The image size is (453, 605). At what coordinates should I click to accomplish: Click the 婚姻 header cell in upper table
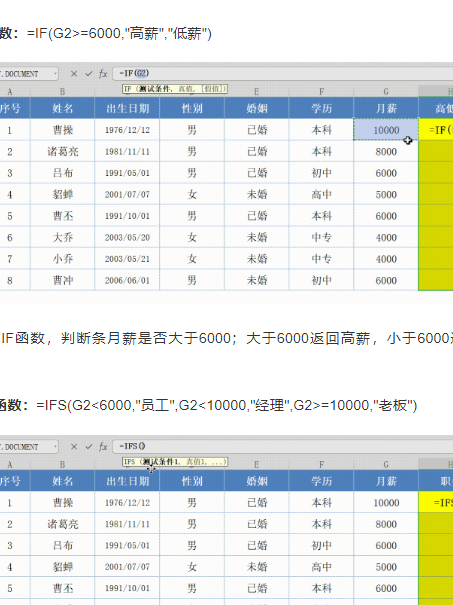coord(257,108)
